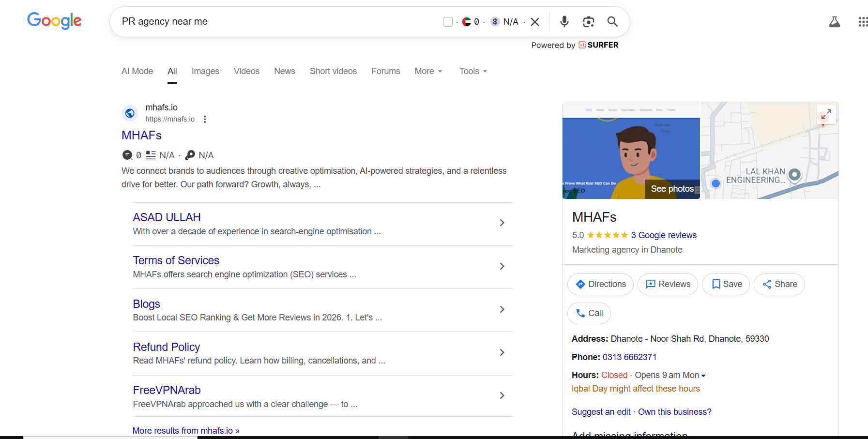868x439 pixels.
Task: Switch to the News tab
Action: click(284, 71)
